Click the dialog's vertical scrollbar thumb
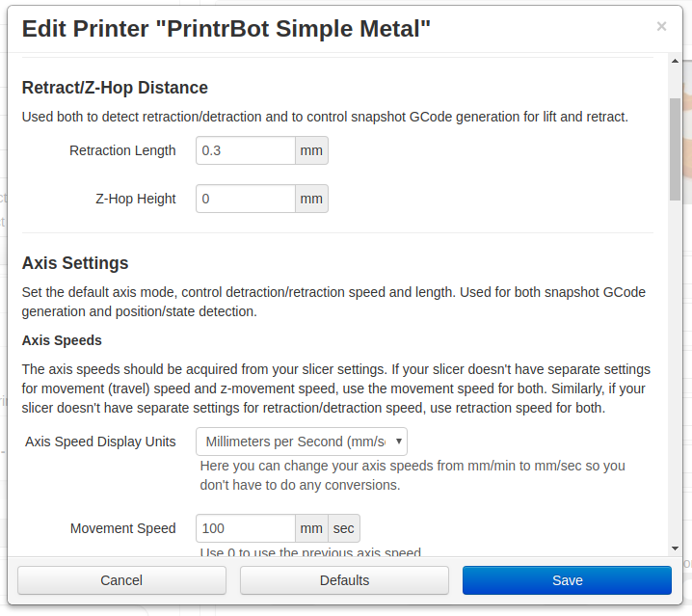This screenshot has height=616, width=692. coord(675,149)
